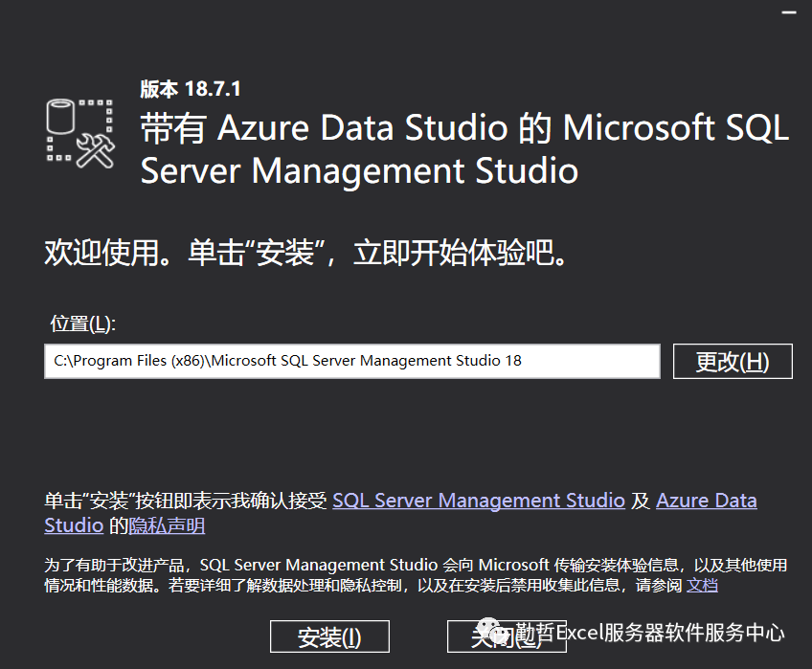Open the 文档 documentation link
This screenshot has height=669, width=812.
point(702,584)
